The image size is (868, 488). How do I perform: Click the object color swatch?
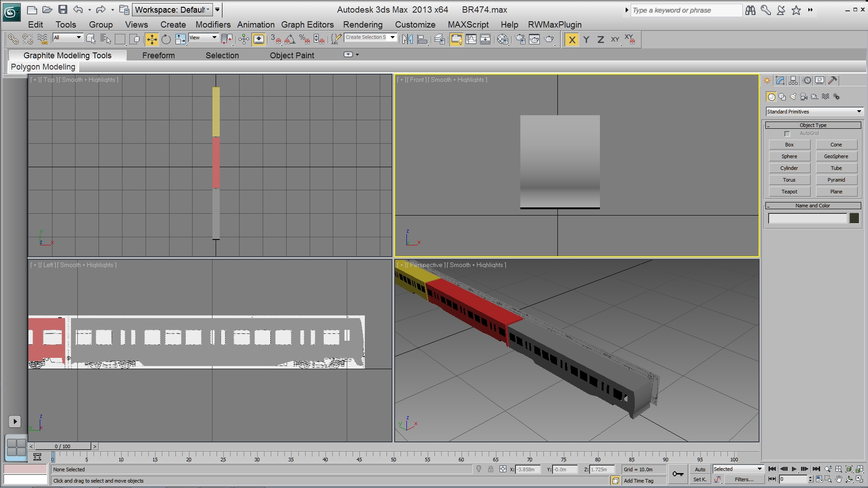(854, 219)
